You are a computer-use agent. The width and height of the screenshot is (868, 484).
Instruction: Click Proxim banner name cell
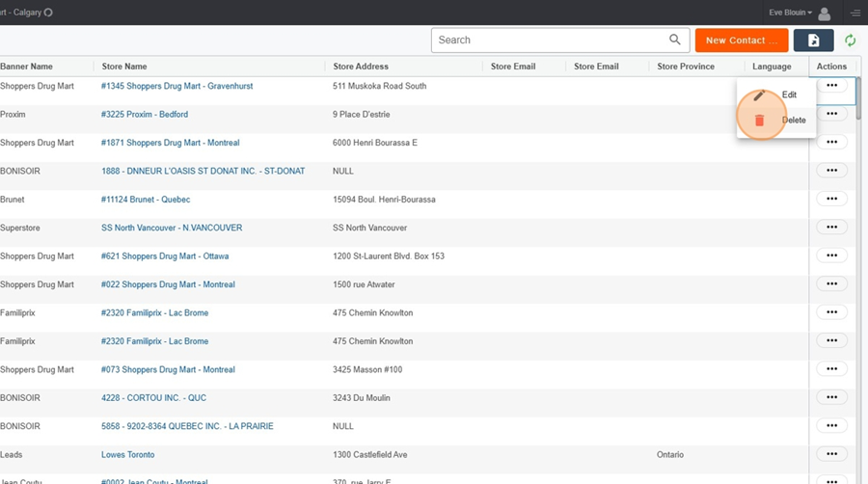coord(13,114)
